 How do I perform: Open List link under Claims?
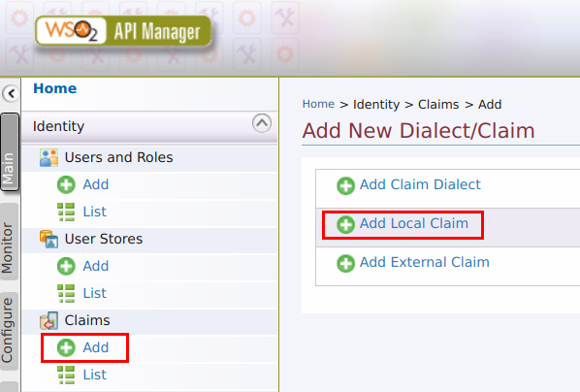(x=95, y=375)
